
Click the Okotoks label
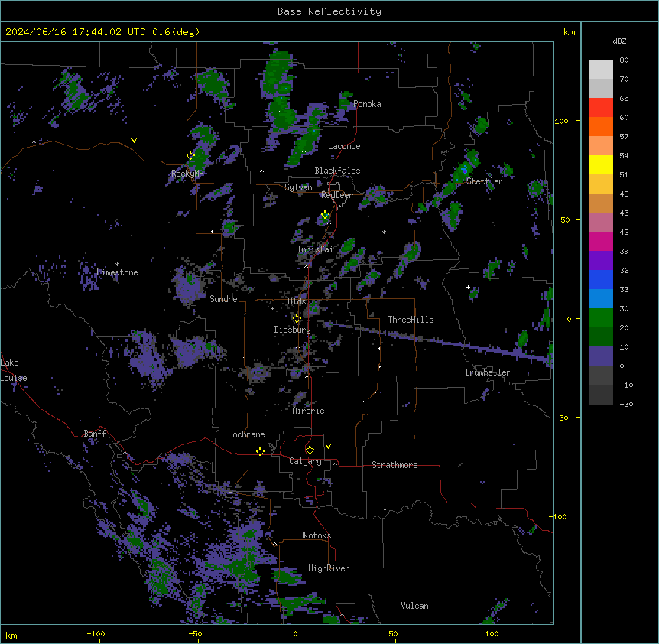pyautogui.click(x=315, y=535)
